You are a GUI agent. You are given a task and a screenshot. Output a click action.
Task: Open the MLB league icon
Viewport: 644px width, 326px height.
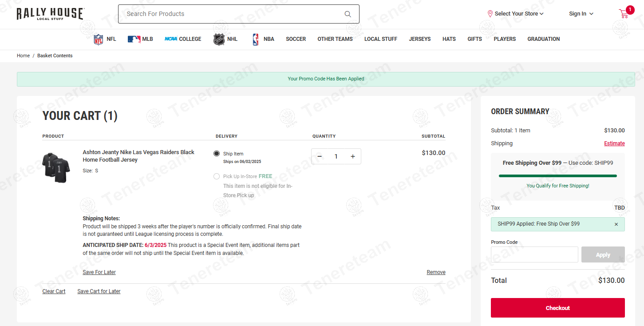pos(134,39)
